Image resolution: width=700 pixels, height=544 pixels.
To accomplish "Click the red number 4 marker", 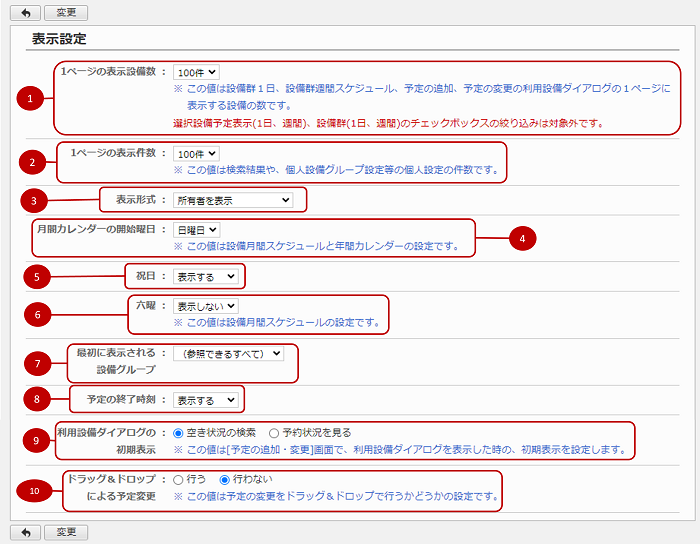I will pyautogui.click(x=521, y=237).
